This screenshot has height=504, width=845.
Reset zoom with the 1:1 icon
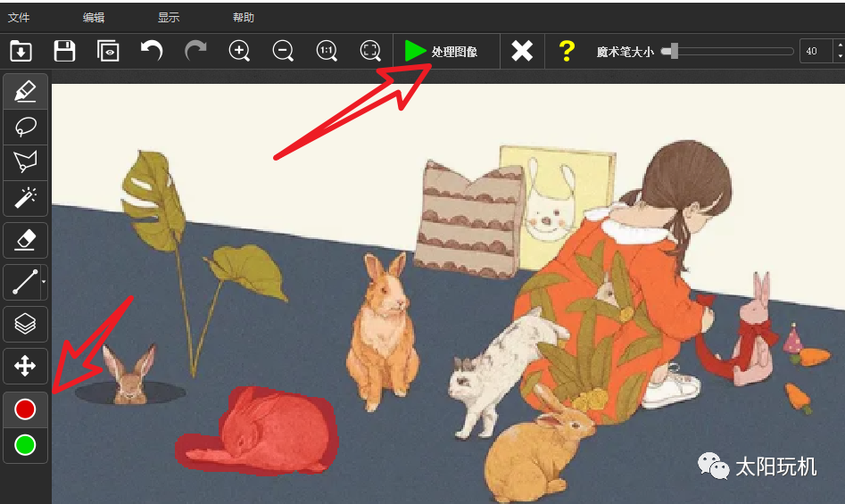[x=327, y=51]
